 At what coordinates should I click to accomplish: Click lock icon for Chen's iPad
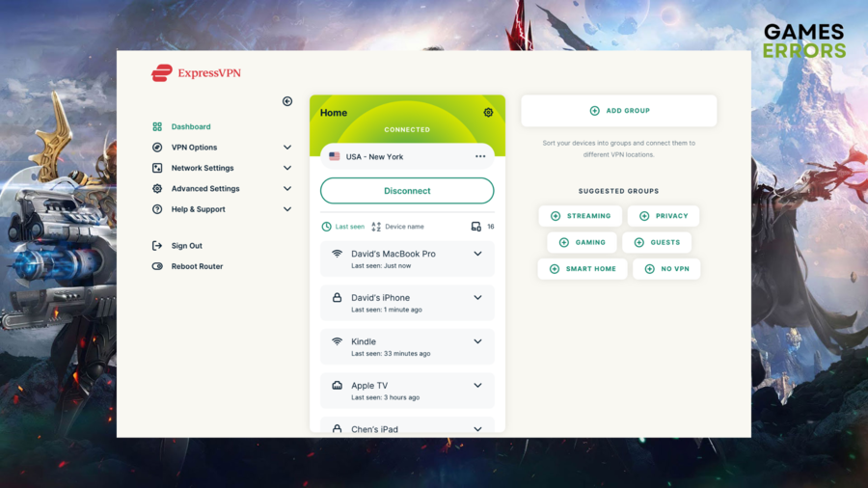click(337, 429)
